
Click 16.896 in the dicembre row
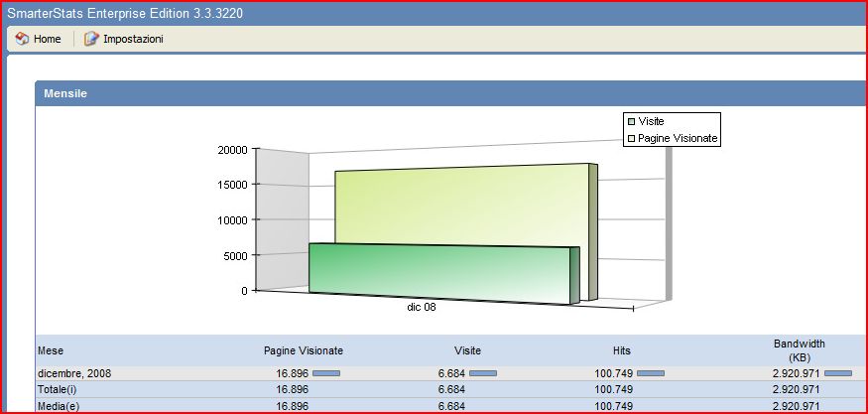click(293, 373)
